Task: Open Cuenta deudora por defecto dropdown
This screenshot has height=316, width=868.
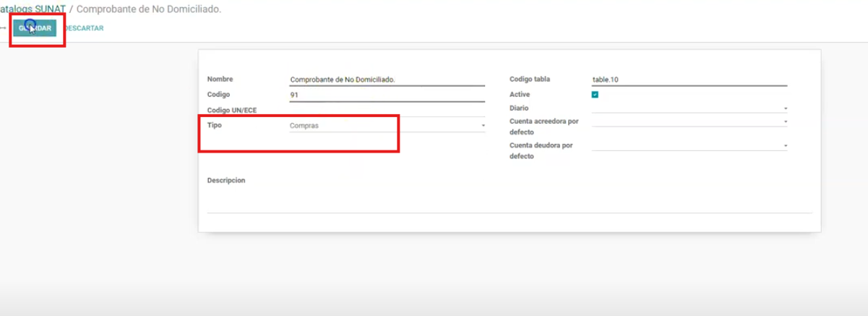Action: (785, 146)
